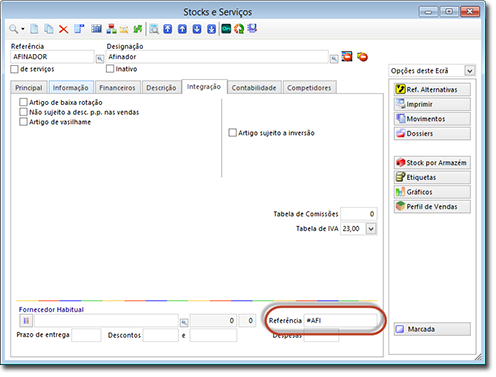Click the Designação field containing Afinador

coord(217,57)
